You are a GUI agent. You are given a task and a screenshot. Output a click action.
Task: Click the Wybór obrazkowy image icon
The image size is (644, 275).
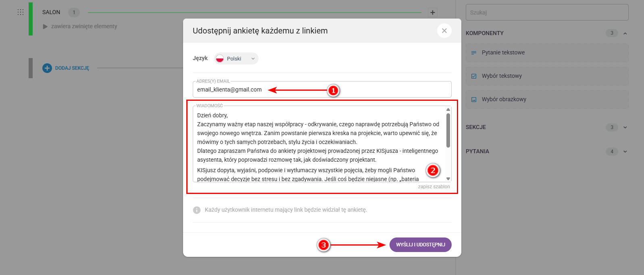pyautogui.click(x=474, y=100)
